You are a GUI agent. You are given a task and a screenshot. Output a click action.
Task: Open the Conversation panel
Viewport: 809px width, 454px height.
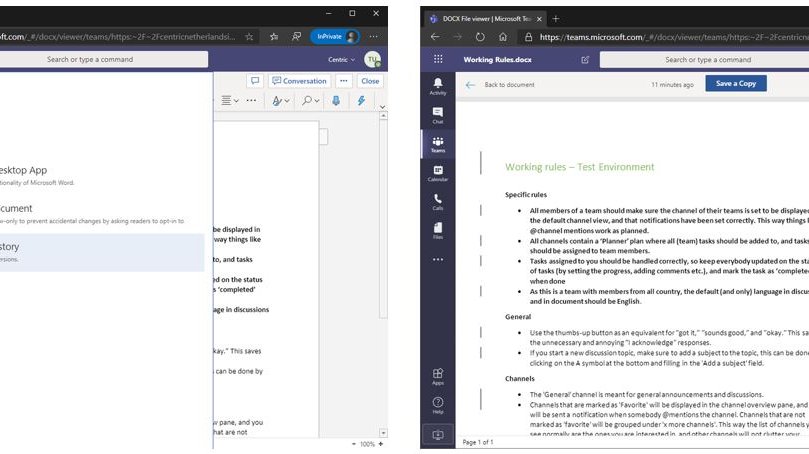[x=299, y=81]
